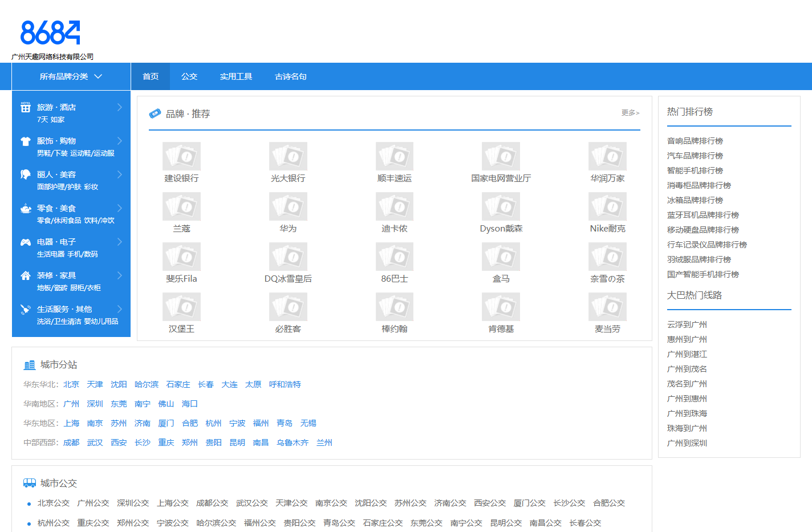812x532 pixels.
Task: Click the gamepad icon beside 电器·电子
Action: 26,242
